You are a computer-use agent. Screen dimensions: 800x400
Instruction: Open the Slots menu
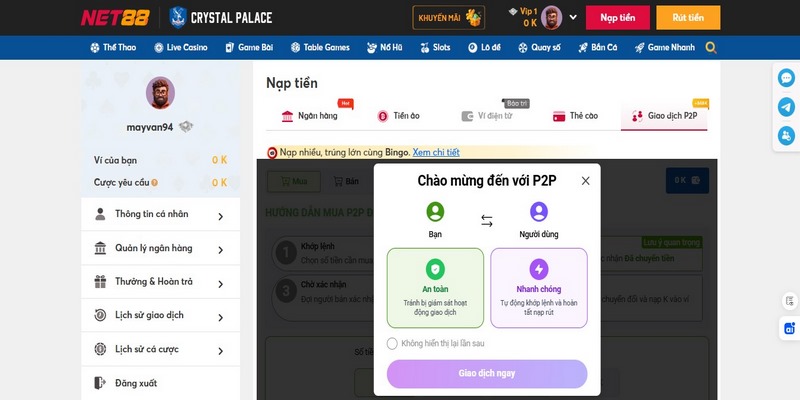[x=435, y=47]
